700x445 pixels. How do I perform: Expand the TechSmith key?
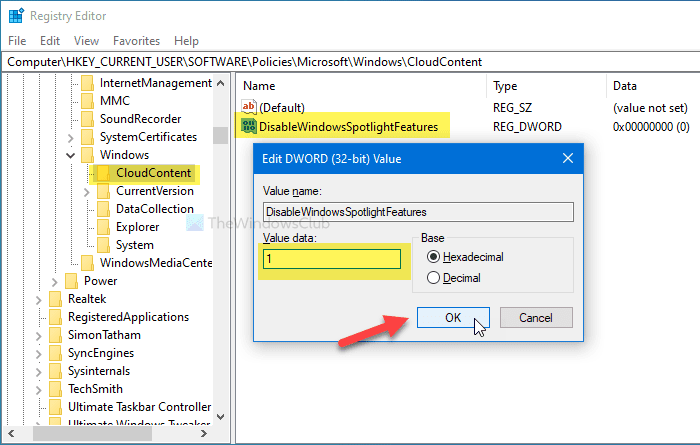pos(39,390)
